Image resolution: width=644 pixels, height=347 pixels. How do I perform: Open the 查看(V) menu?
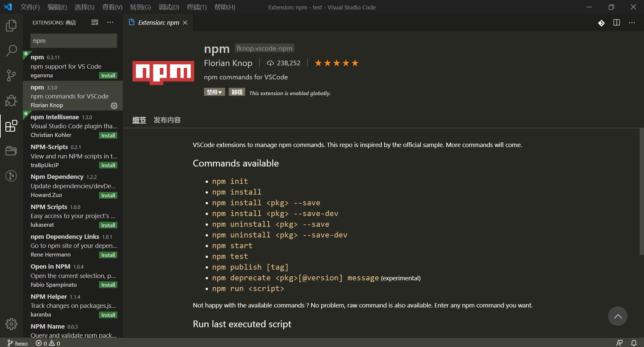coord(112,7)
